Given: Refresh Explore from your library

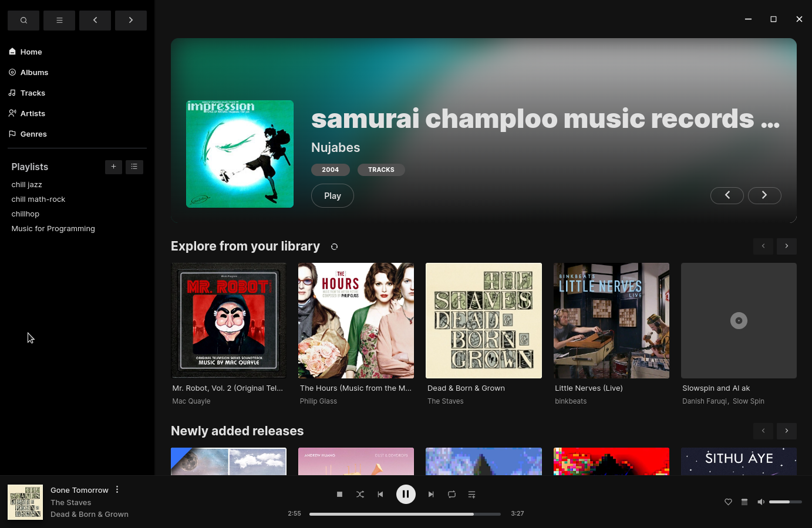Looking at the screenshot, I should coord(335,246).
